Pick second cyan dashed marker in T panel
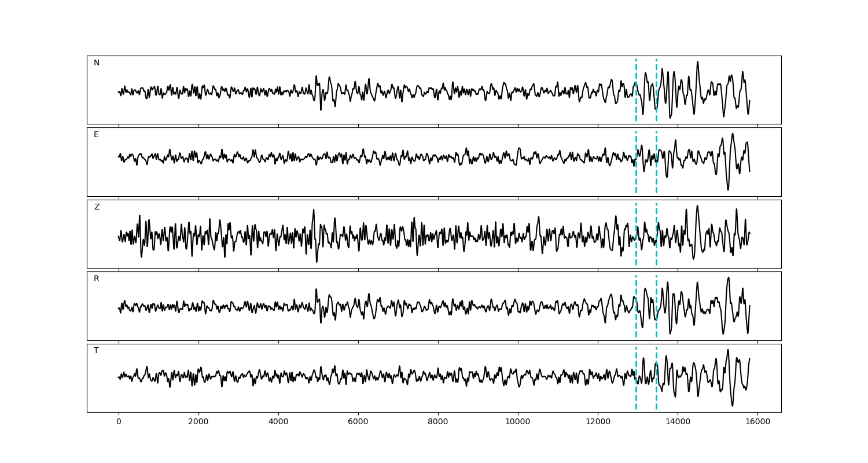Image resolution: width=868 pixels, height=463 pixels. [656, 399]
